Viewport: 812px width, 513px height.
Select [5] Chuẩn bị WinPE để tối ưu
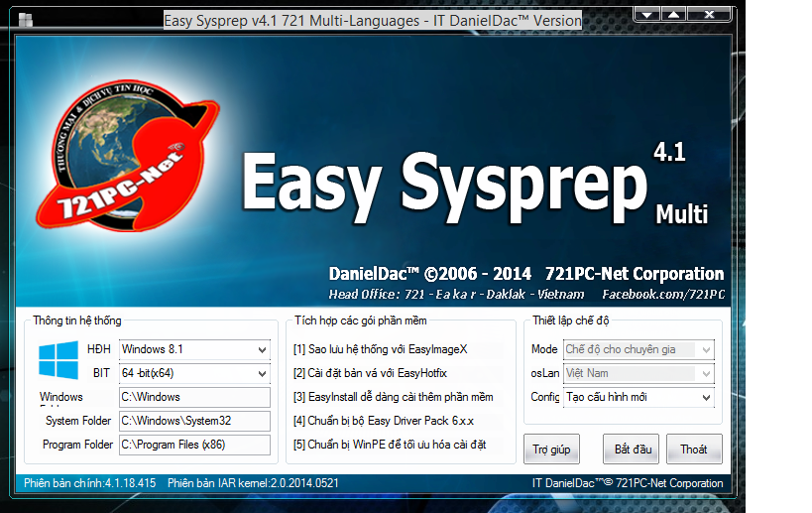coord(390,446)
